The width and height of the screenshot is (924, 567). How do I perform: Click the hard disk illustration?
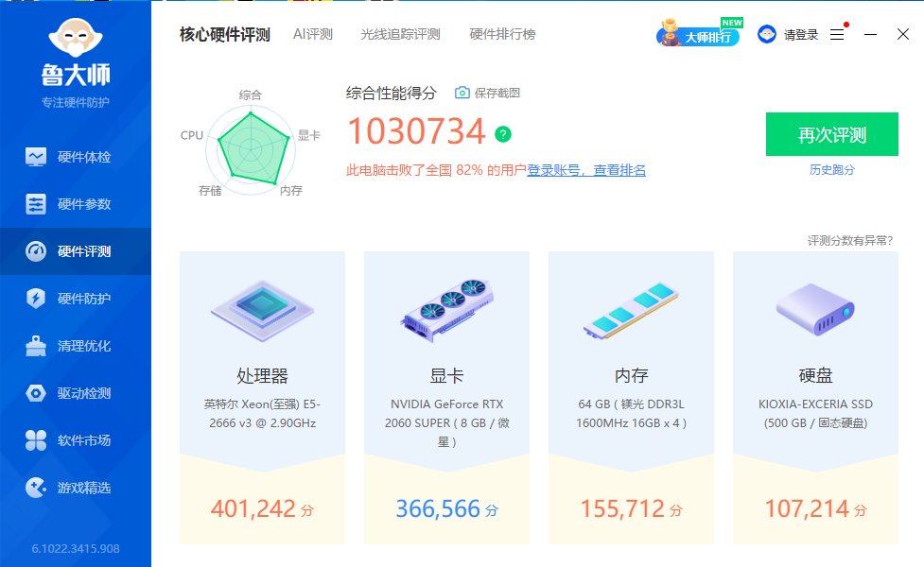[x=815, y=310]
